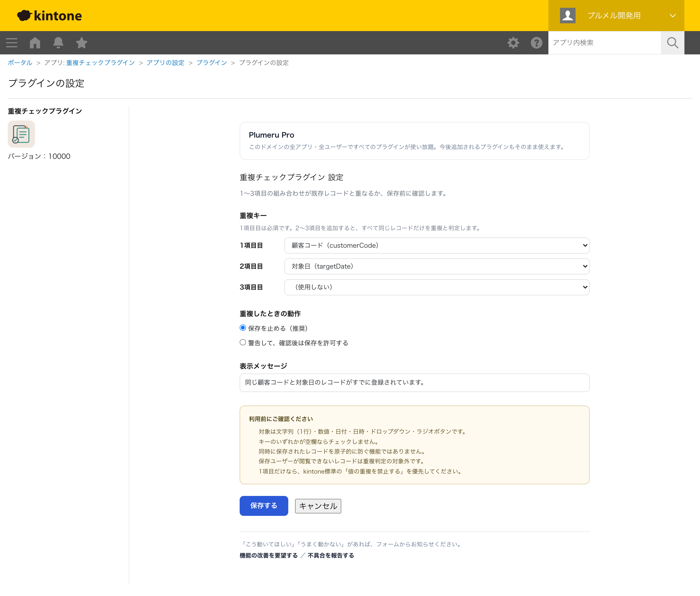Click the バージョン：10000 text
Screen dimensions: 700x596
tap(39, 156)
